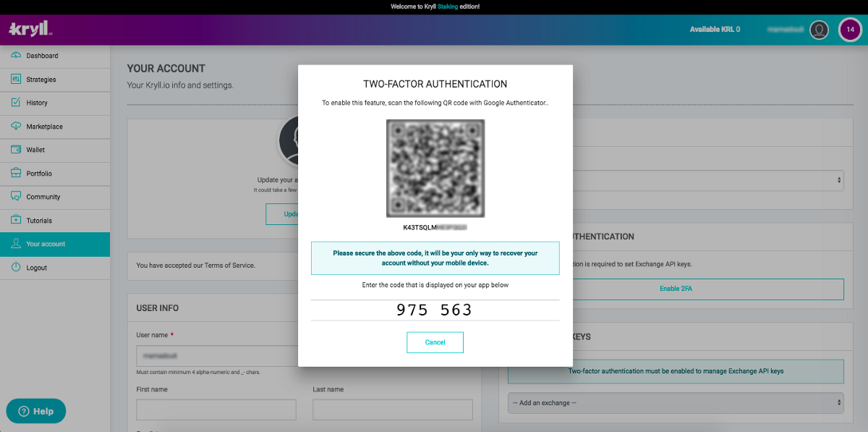
Task: Select Portfolio in the sidebar
Action: click(x=55, y=174)
